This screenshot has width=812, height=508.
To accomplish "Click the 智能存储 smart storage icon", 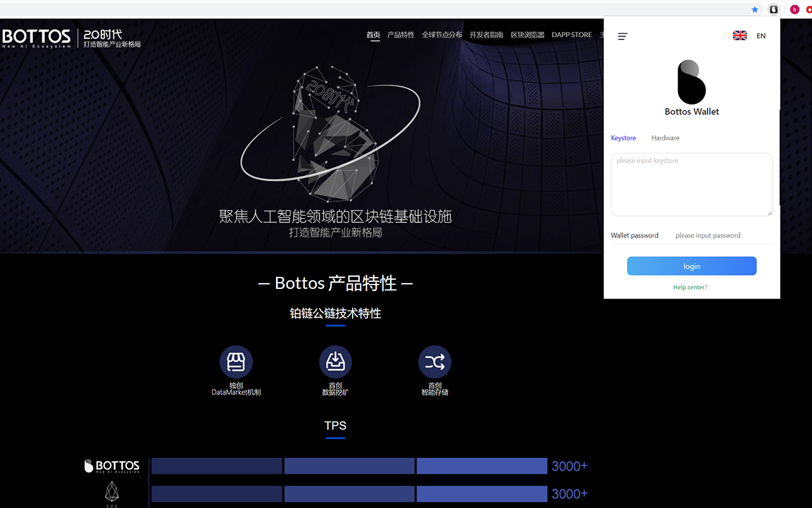I will point(434,361).
